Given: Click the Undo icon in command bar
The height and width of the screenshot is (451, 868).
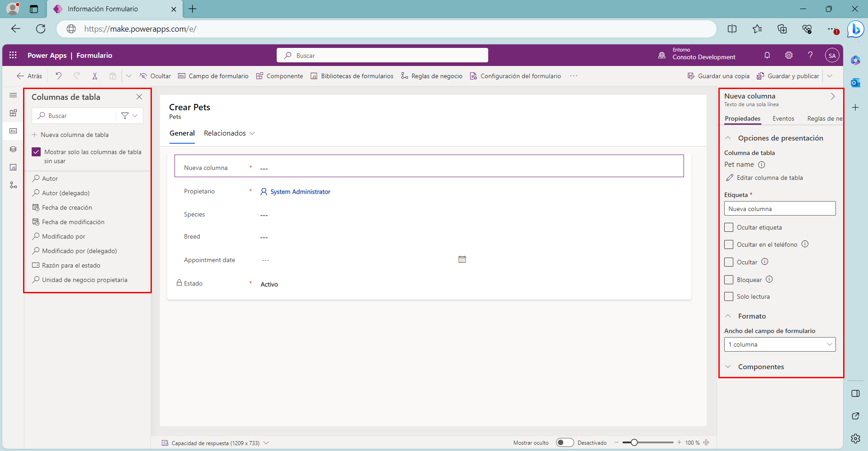Looking at the screenshot, I should tap(58, 76).
